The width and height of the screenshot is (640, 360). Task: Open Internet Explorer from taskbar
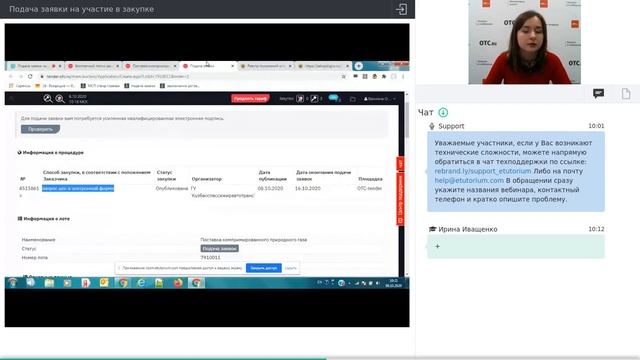coord(141,282)
